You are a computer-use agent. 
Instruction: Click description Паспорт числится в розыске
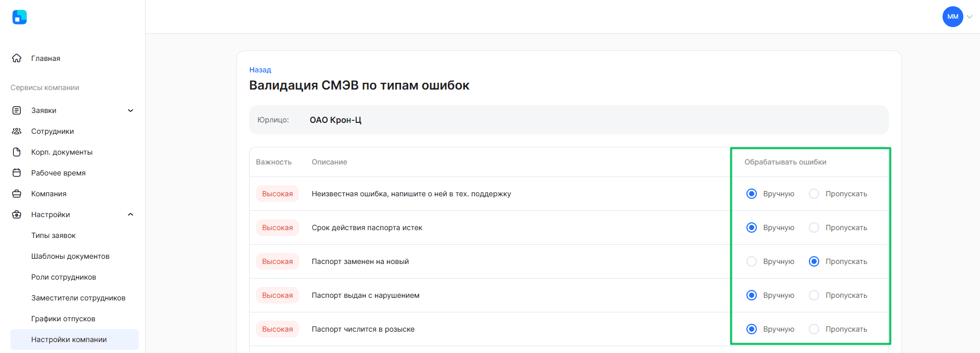pos(363,329)
